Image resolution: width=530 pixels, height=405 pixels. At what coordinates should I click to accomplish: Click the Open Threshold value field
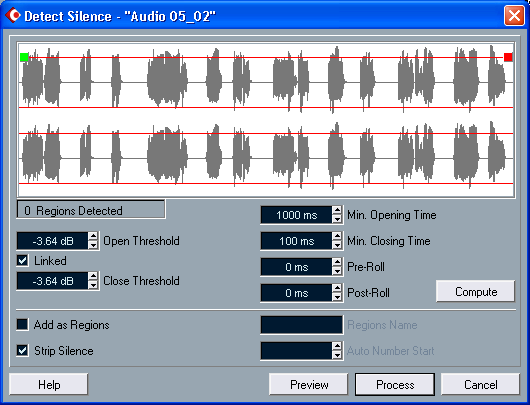point(53,241)
